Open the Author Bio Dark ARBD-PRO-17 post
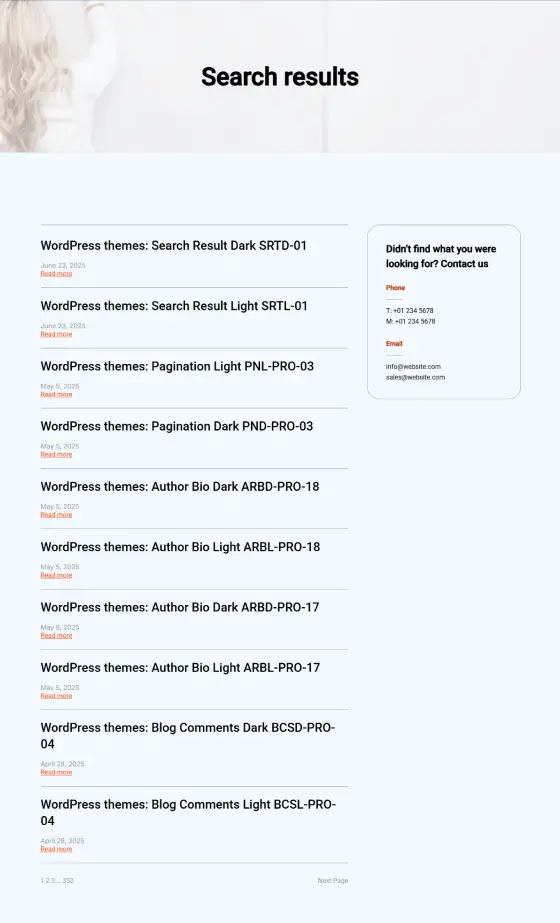The height and width of the screenshot is (923, 560). coord(180,607)
